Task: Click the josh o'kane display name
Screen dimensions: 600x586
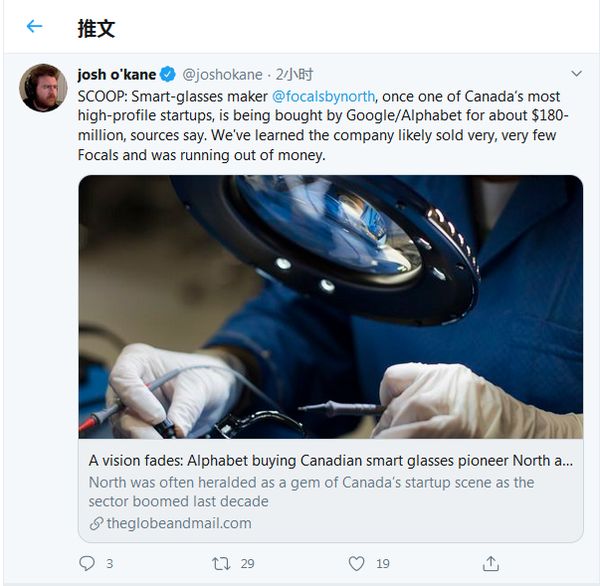Action: tap(116, 75)
